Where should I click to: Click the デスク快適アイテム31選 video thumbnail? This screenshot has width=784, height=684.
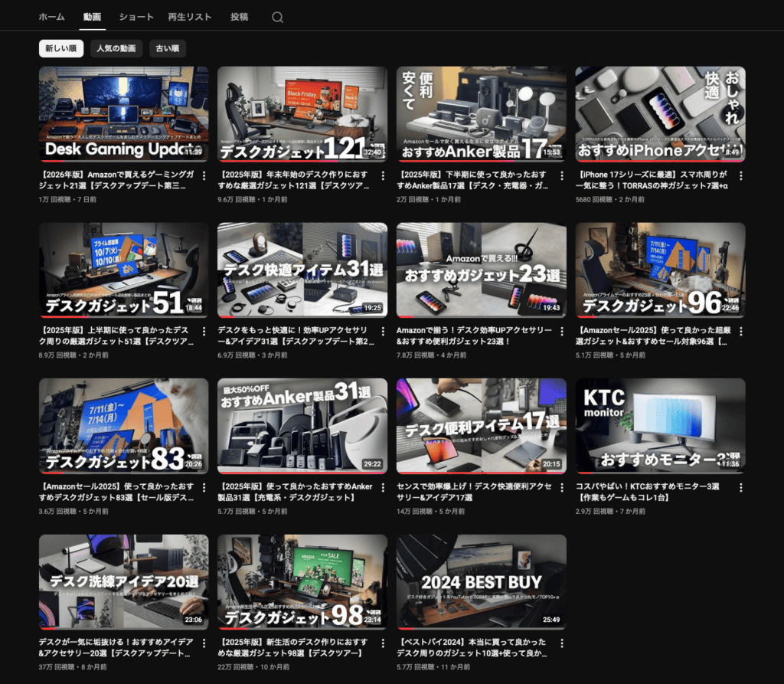click(302, 270)
